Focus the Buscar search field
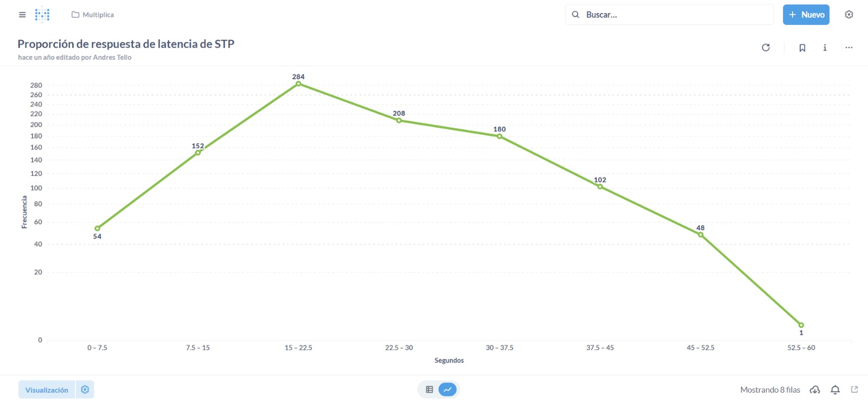This screenshot has width=868, height=403. click(x=673, y=15)
